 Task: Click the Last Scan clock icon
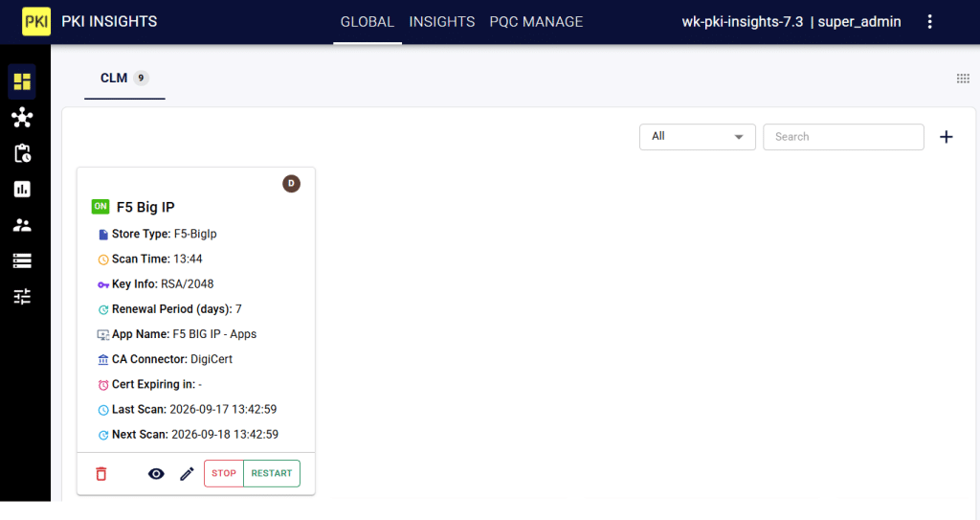[x=103, y=410]
